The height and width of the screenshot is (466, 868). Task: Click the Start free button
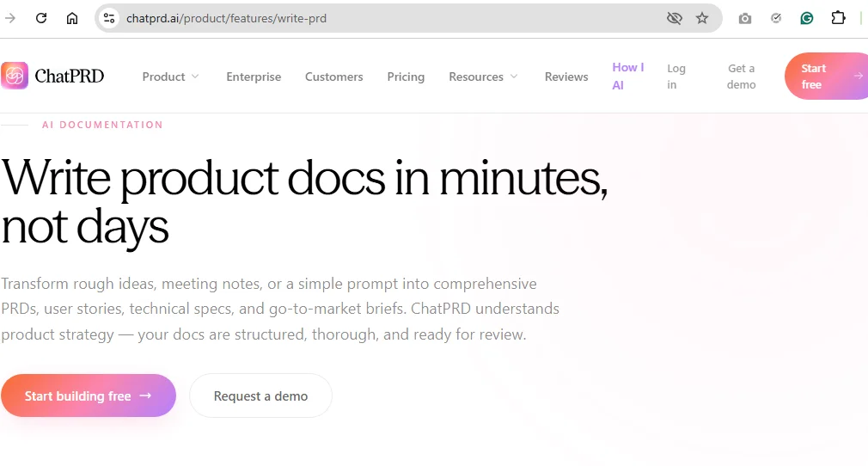coord(826,76)
